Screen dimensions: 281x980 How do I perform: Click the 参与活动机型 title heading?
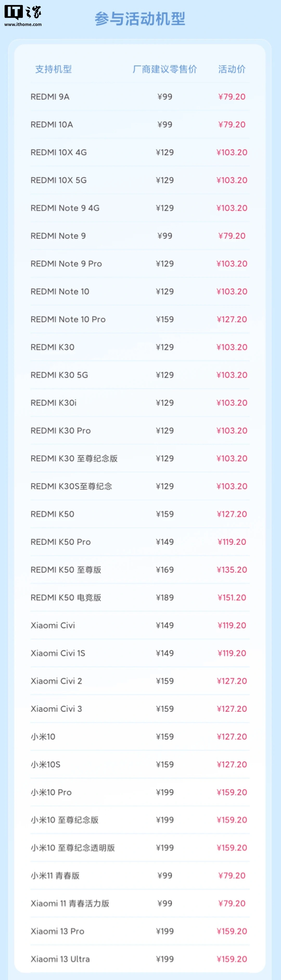(x=140, y=19)
